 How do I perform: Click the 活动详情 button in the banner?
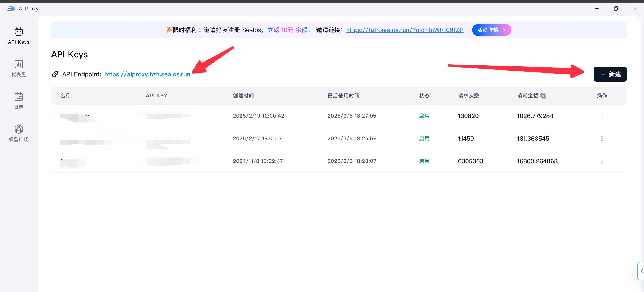[x=491, y=30]
